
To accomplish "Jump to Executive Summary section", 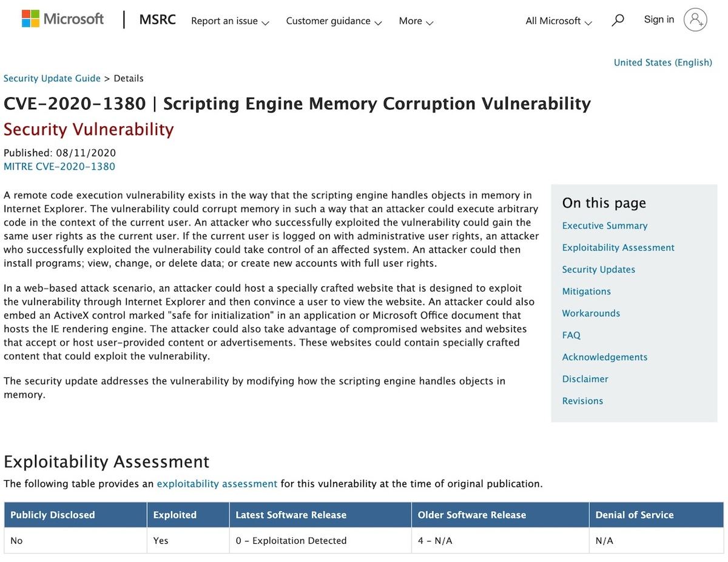I will [x=605, y=226].
